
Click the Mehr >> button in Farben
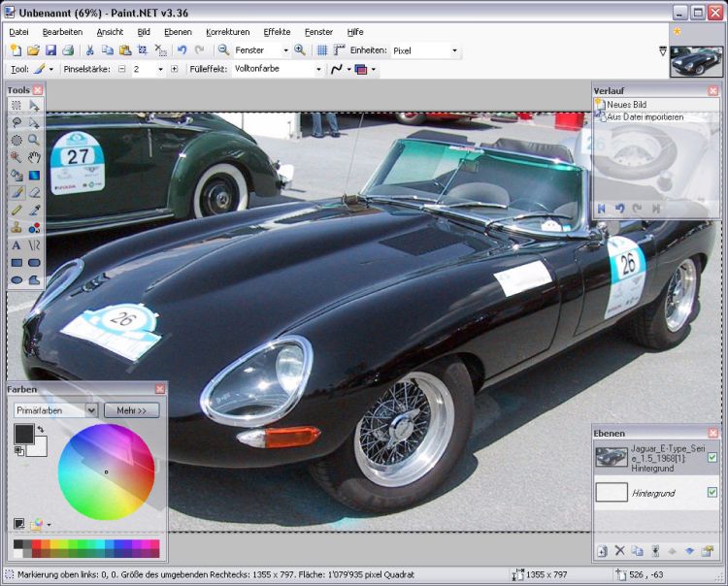[131, 410]
